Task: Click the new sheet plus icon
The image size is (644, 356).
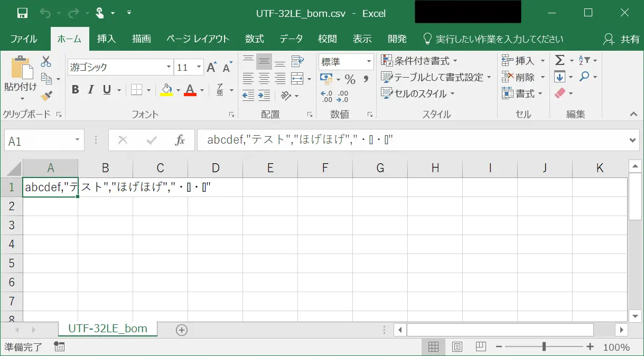Action: pos(182,330)
